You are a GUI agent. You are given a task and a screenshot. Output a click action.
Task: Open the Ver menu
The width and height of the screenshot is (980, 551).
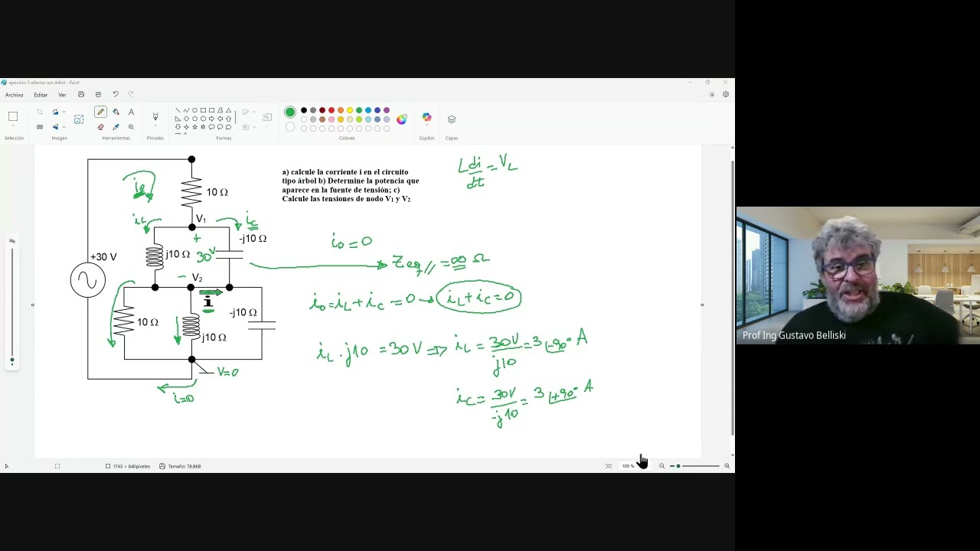pos(62,95)
